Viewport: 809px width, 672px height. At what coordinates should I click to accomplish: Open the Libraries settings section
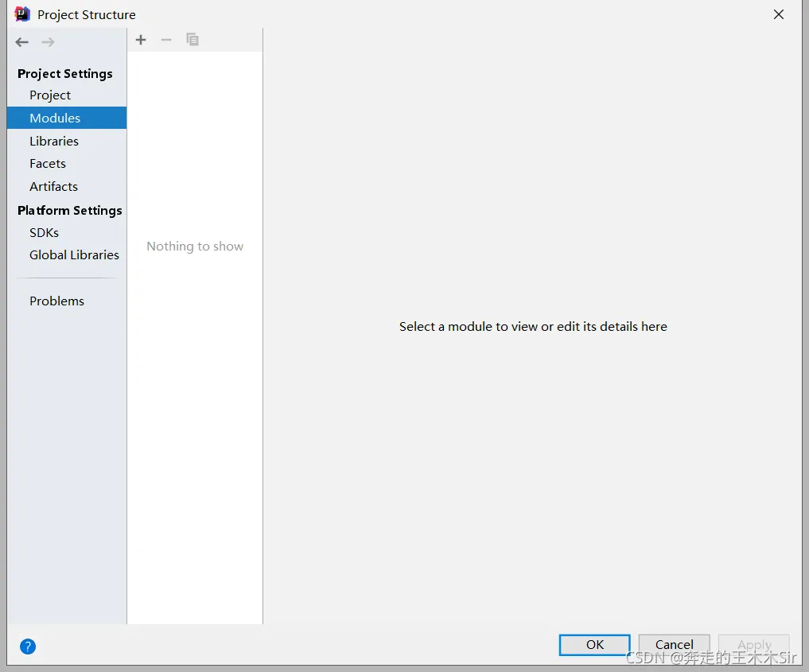point(54,141)
